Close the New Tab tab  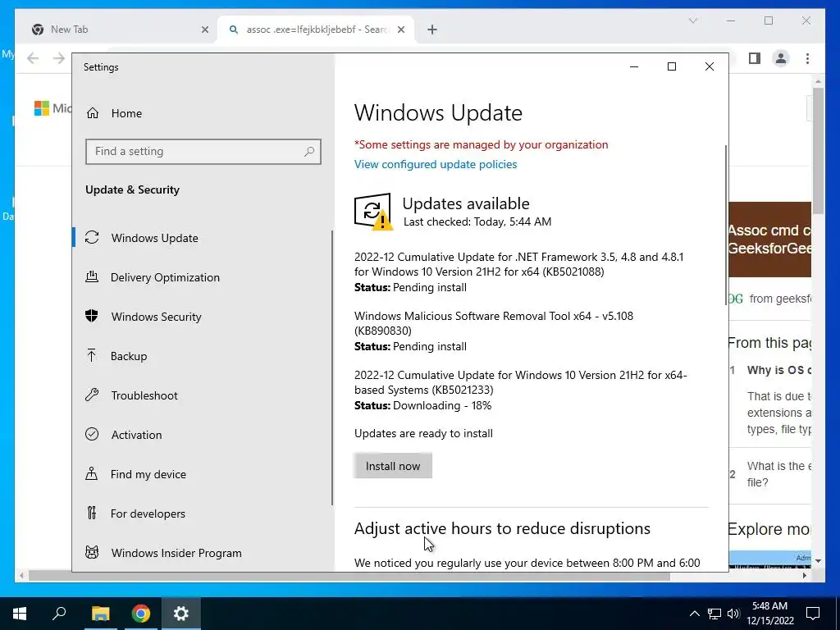(x=204, y=30)
